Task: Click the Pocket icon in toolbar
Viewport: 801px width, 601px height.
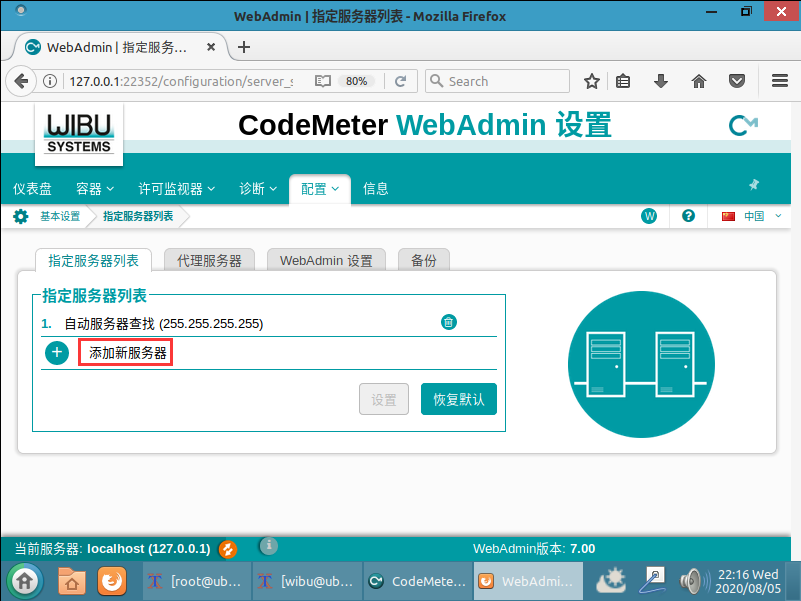Action: click(737, 81)
